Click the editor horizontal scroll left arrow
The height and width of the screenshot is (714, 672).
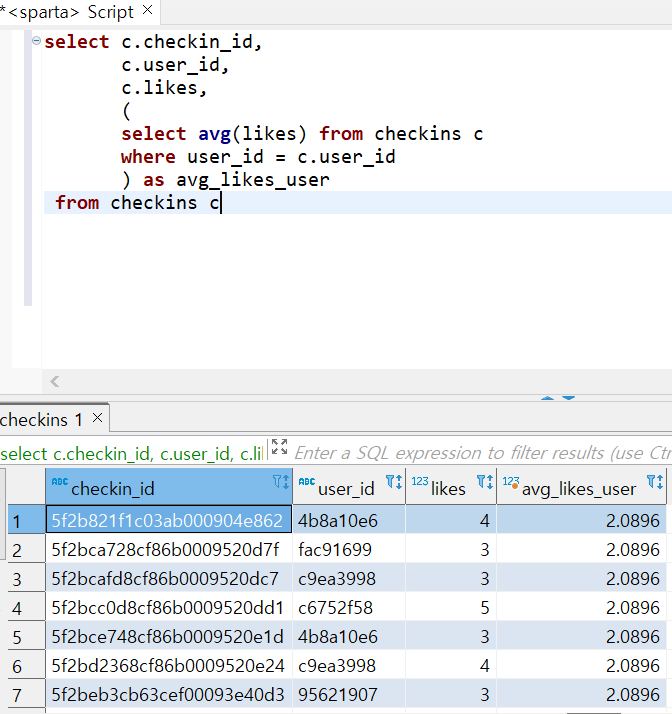click(55, 382)
